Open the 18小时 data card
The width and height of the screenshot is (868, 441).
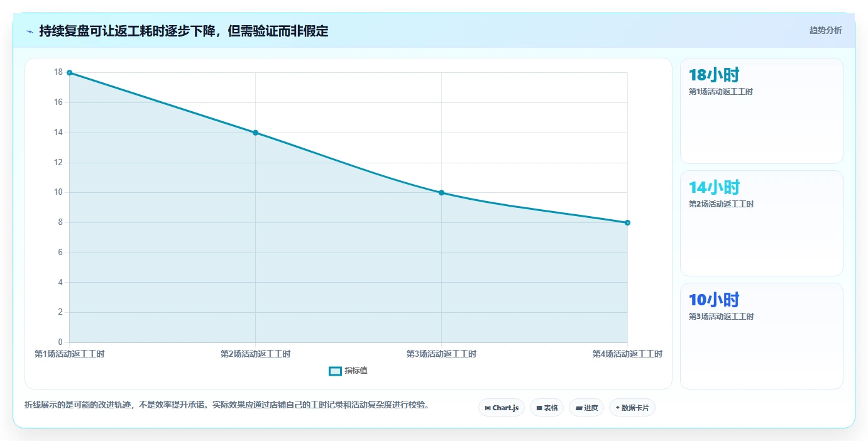click(x=761, y=111)
